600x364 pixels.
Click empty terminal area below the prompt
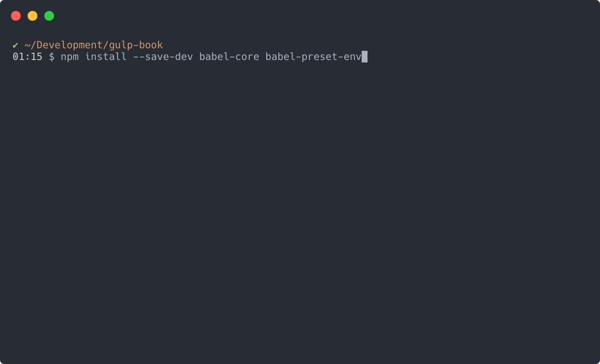(300, 208)
